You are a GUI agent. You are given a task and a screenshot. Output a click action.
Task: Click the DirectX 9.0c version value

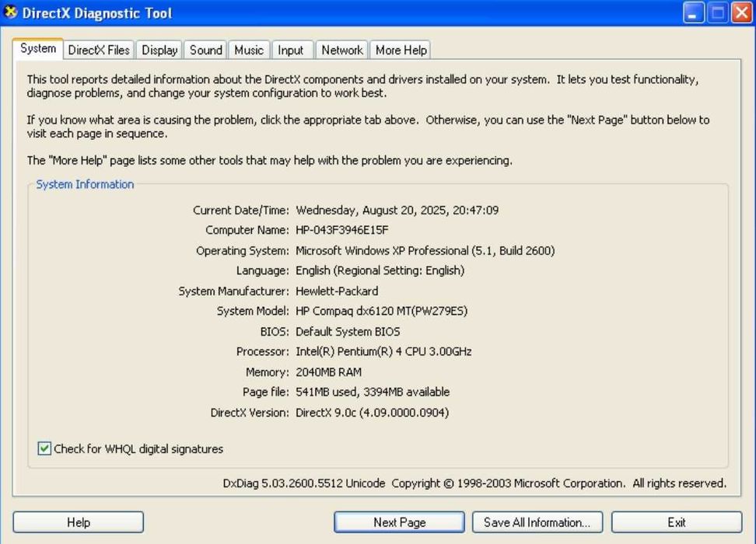point(373,413)
